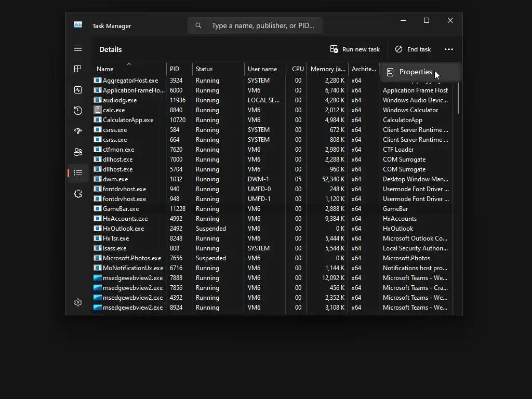Screen dimensions: 532x399
Task: Open the three-dot more options menu
Action: [x=448, y=49]
